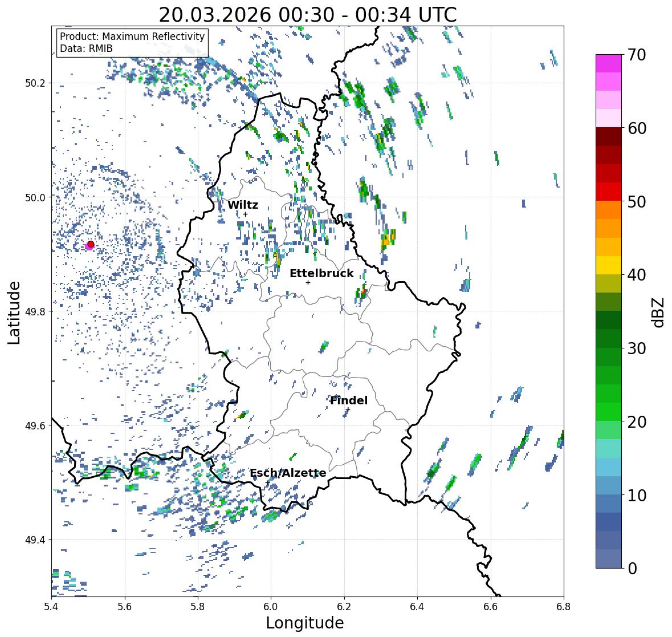672x637 pixels.
Task: Click the Esch/Alzette city label
Action: [288, 473]
